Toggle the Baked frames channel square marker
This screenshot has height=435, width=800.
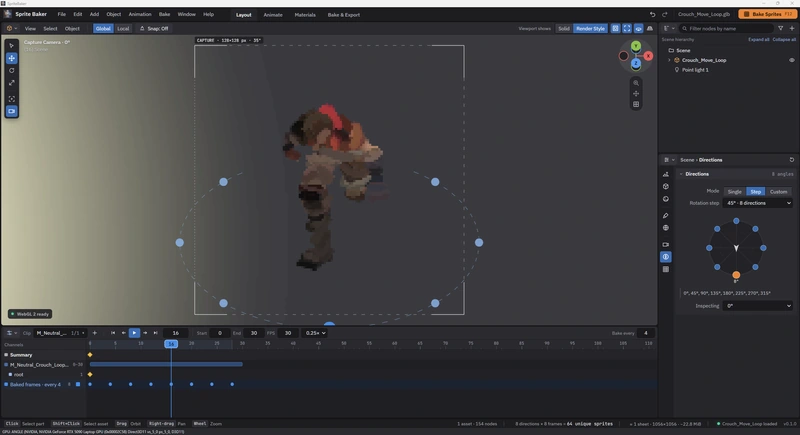(x=78, y=385)
